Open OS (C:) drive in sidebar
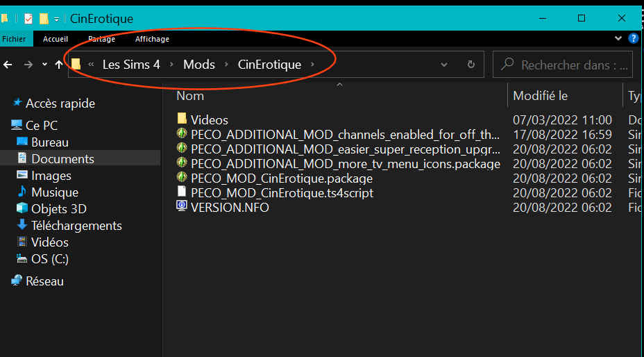The image size is (644, 357). coord(50,259)
